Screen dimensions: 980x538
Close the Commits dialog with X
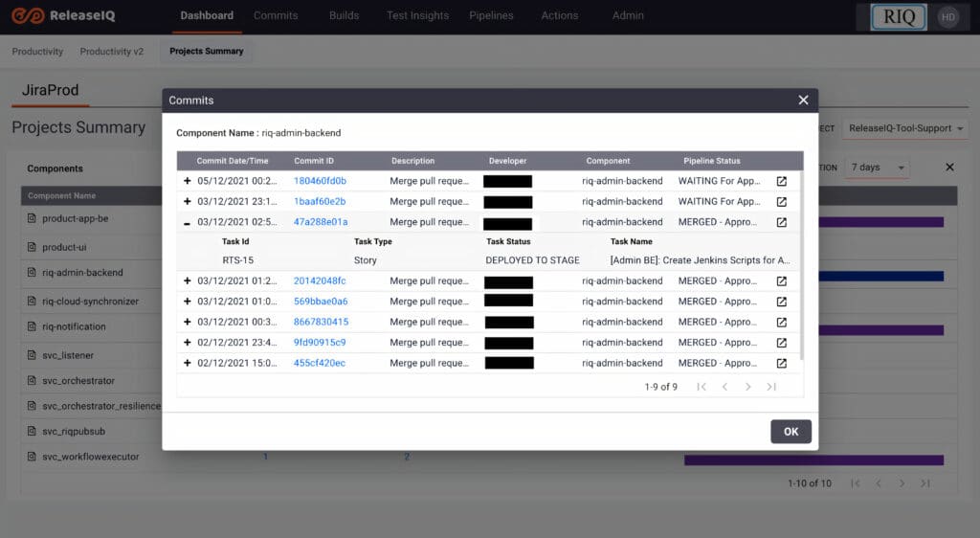coord(803,100)
